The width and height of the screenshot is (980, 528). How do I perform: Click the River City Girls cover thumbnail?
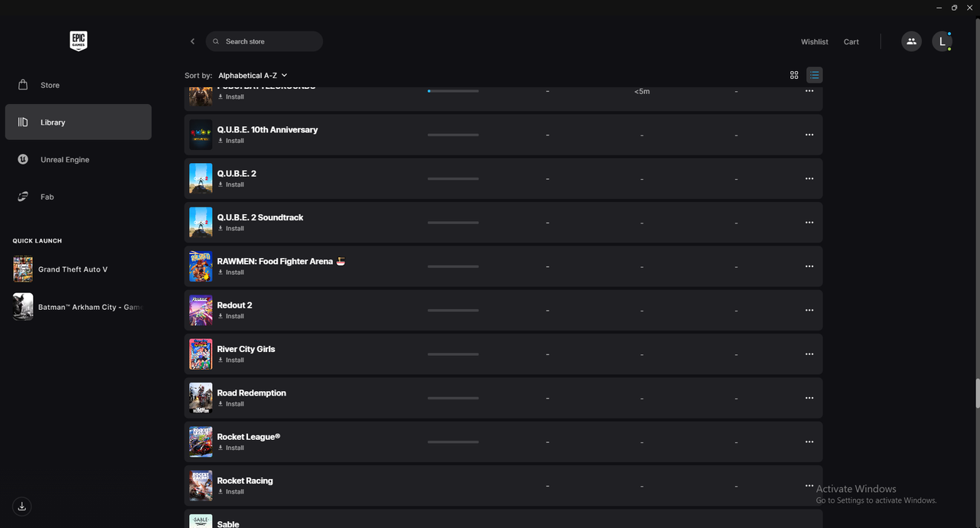201,354
